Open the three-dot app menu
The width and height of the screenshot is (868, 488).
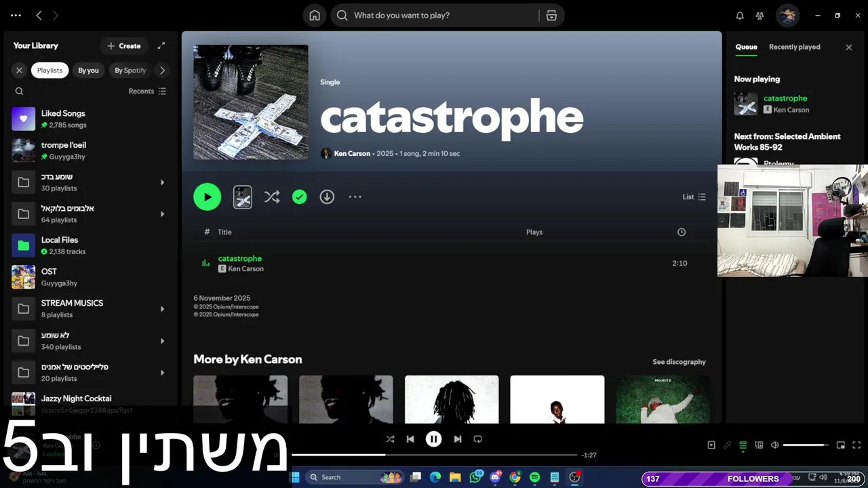16,15
